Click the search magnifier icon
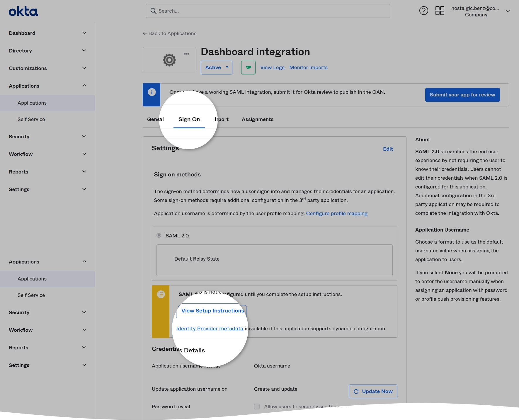Image resolution: width=519 pixels, height=420 pixels. point(153,11)
